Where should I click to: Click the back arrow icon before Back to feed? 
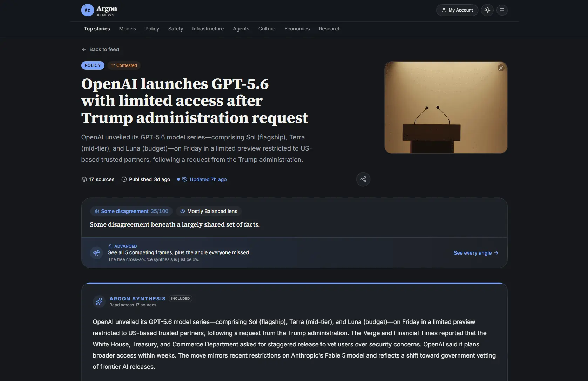pos(84,49)
